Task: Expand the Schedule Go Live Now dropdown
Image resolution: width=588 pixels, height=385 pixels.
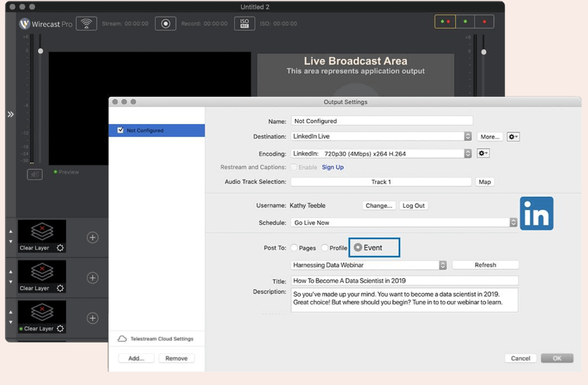Action: pos(404,223)
